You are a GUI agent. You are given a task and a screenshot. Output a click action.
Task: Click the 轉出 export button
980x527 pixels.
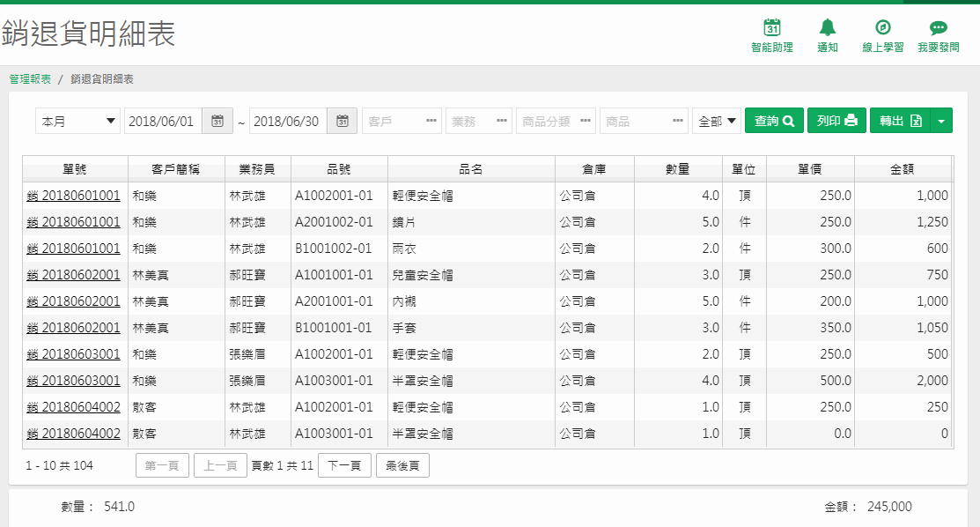[900, 121]
